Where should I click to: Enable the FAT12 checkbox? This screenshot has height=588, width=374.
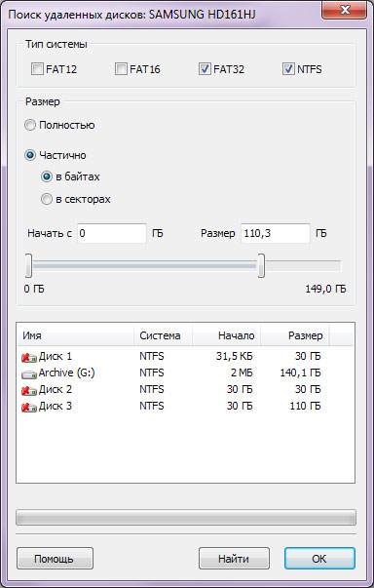coord(37,69)
